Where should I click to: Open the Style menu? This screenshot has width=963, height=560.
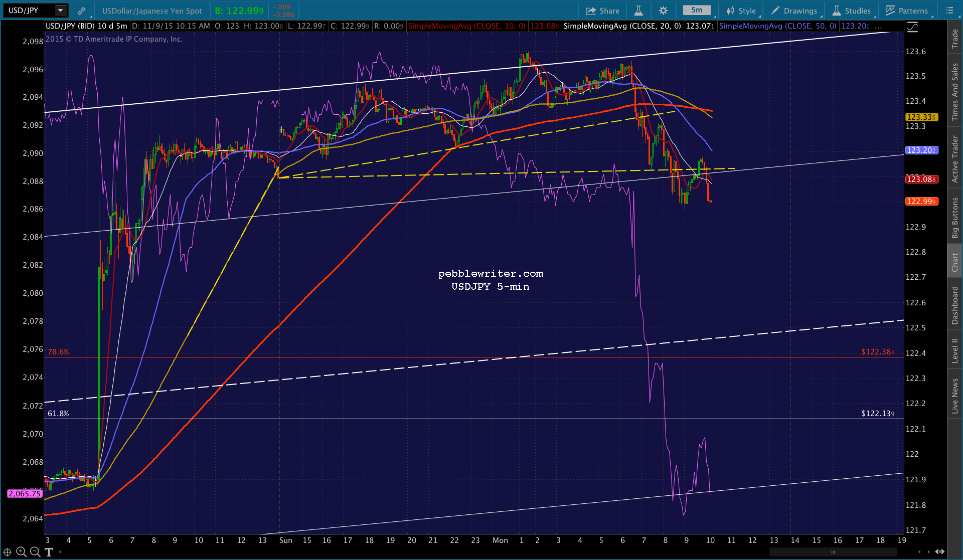click(x=741, y=11)
